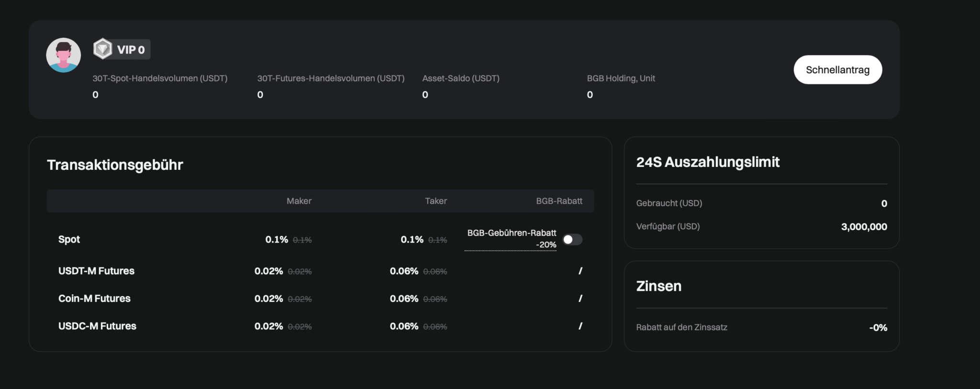Select the Coin-M Futures row label

pyautogui.click(x=94, y=299)
